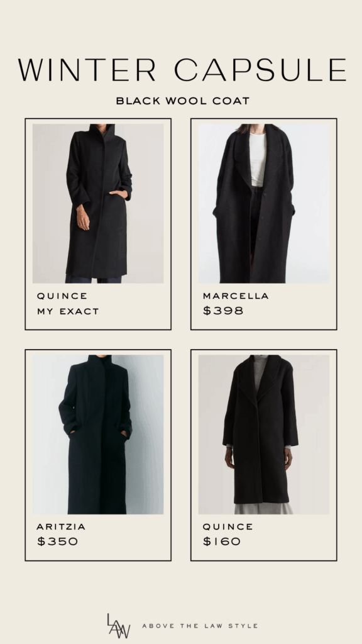The height and width of the screenshot is (644, 362).
Task: Tap the white top on Marcella model
Action: click(258, 159)
